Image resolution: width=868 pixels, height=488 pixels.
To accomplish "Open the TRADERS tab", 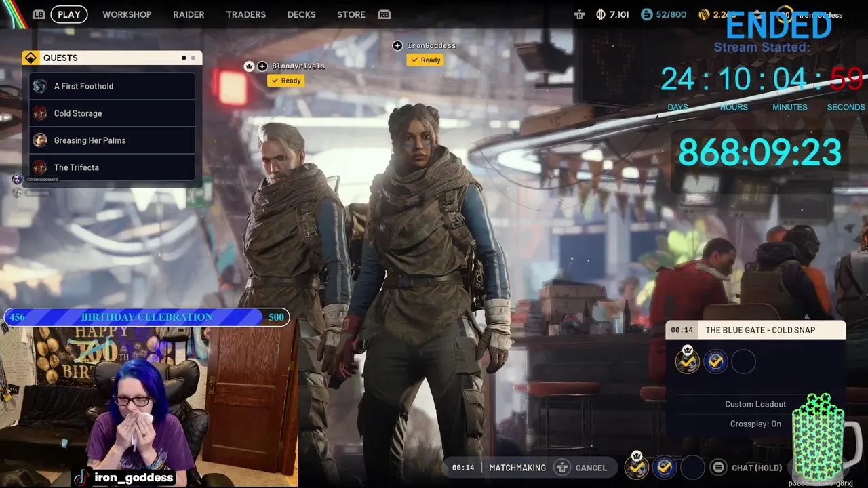I will tap(245, 14).
